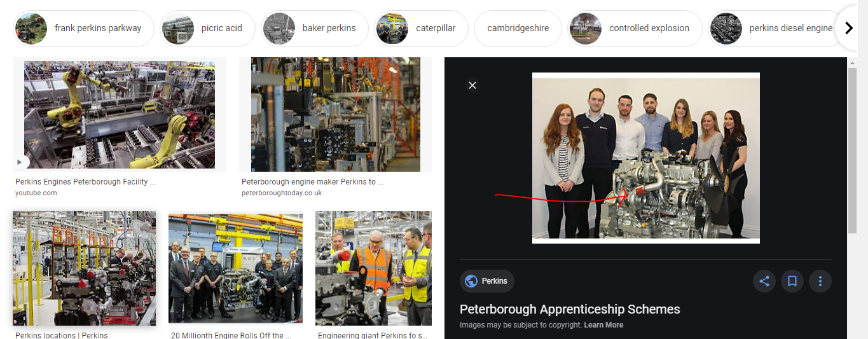Open the large apprentices group photo
Viewport: 868px width, 339px height.
pos(646,158)
